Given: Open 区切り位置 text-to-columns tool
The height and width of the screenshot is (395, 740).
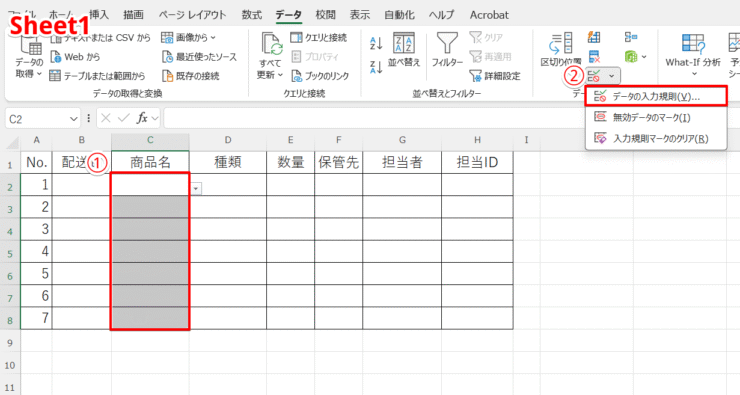Looking at the screenshot, I should point(561,49).
